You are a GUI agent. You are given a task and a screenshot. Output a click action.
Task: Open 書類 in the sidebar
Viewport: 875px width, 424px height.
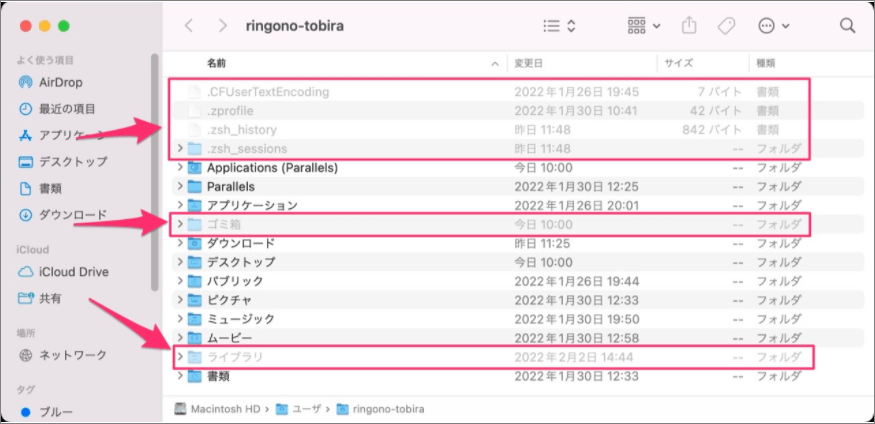(40, 189)
